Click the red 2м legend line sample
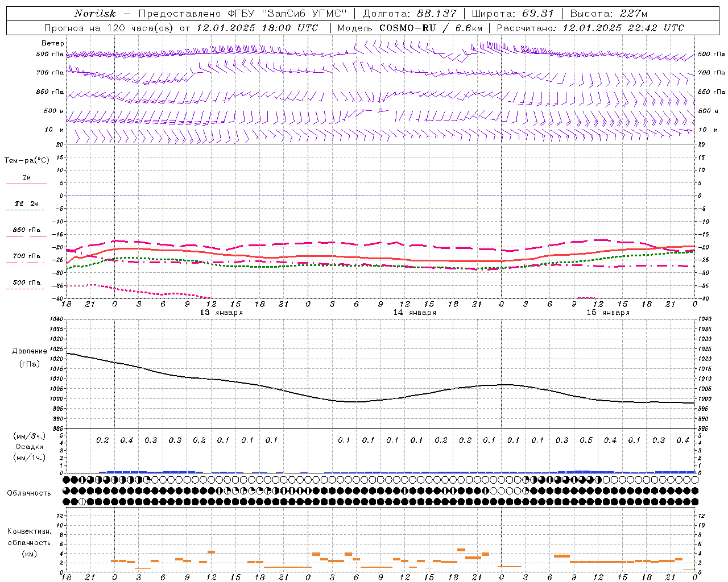This screenshot has height=582, width=728. [x=26, y=184]
